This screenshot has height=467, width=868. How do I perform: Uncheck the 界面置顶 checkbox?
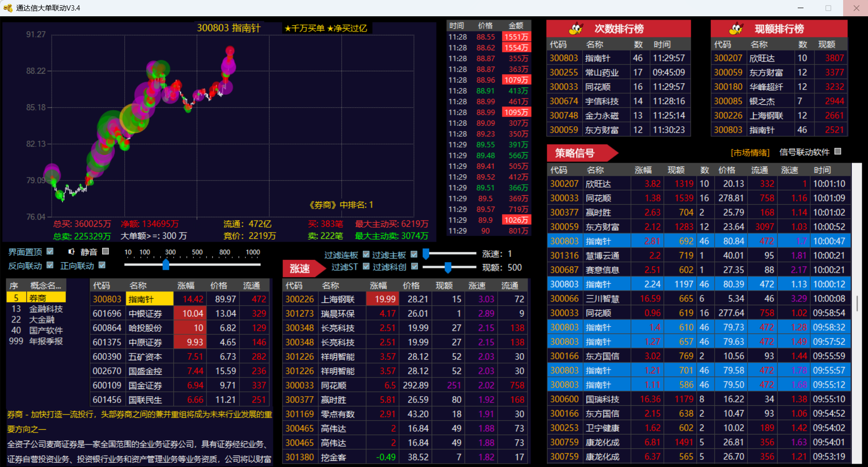pos(50,251)
